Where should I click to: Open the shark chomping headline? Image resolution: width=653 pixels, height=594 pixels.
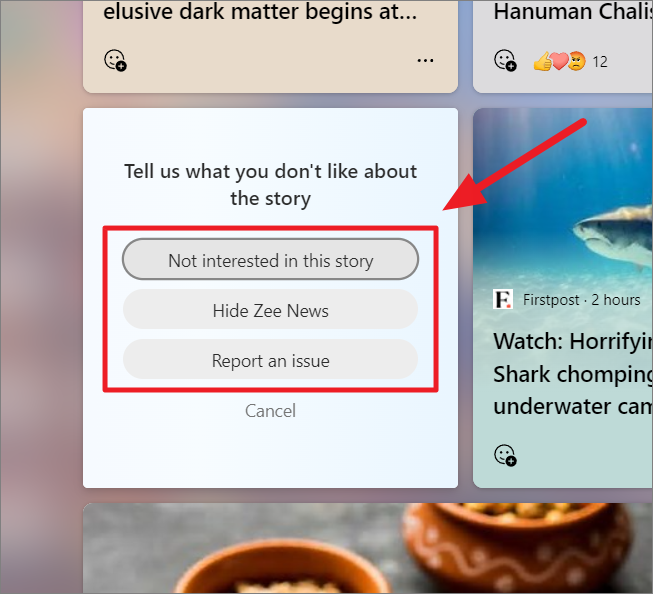(x=573, y=374)
